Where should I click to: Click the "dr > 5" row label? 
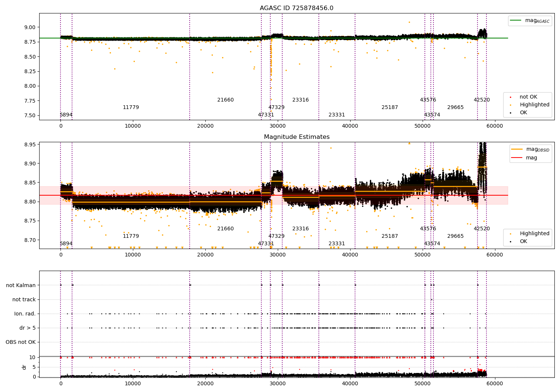pyautogui.click(x=28, y=328)
